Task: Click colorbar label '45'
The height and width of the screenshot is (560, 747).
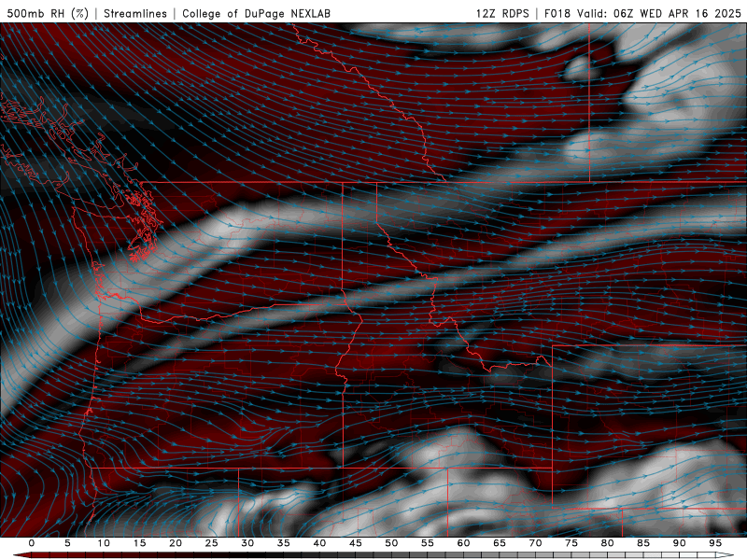Action: [356, 543]
